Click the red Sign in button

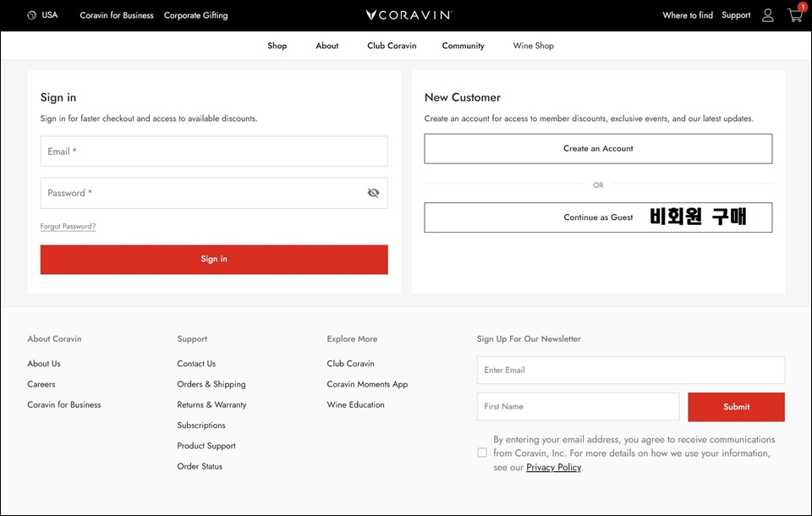coord(214,259)
